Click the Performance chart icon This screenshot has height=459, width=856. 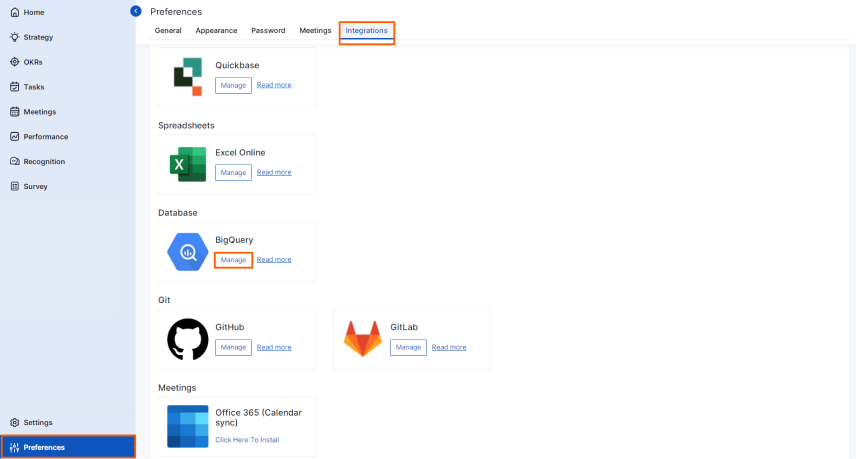[x=15, y=136]
